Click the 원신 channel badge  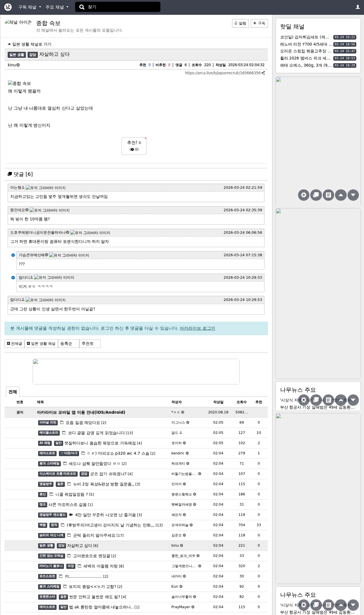point(43,494)
